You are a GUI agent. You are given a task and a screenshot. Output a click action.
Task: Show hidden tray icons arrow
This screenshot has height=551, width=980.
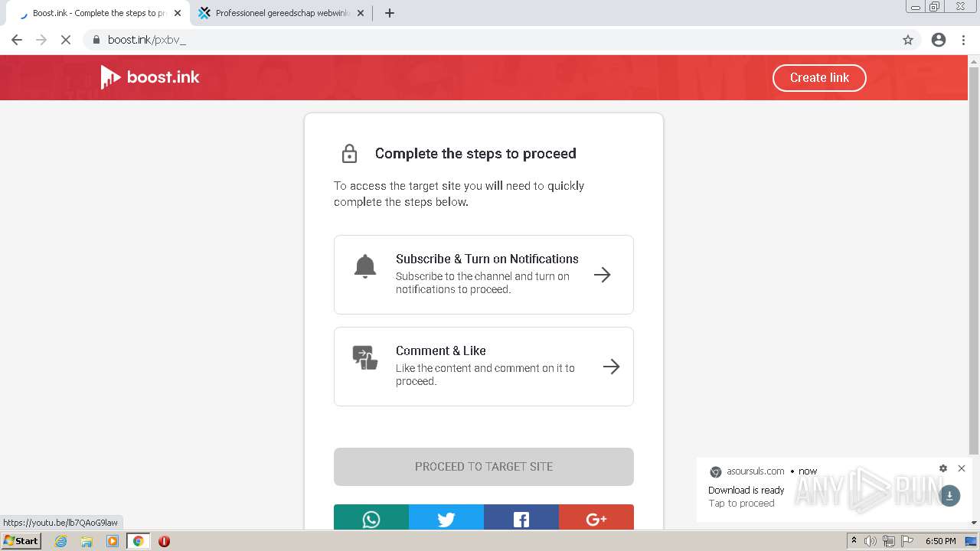854,541
